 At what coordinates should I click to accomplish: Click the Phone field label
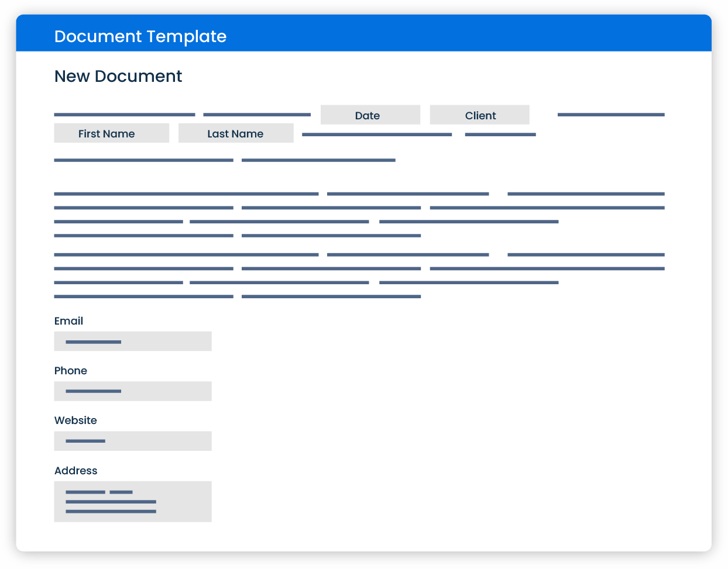coord(70,371)
